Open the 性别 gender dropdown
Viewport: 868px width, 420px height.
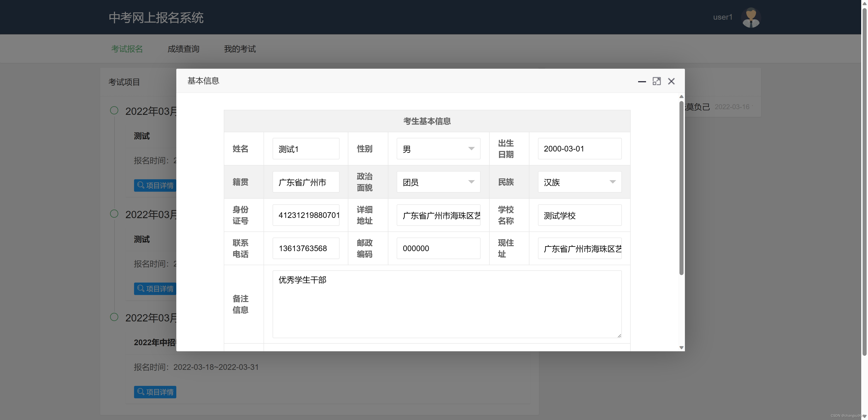click(438, 149)
